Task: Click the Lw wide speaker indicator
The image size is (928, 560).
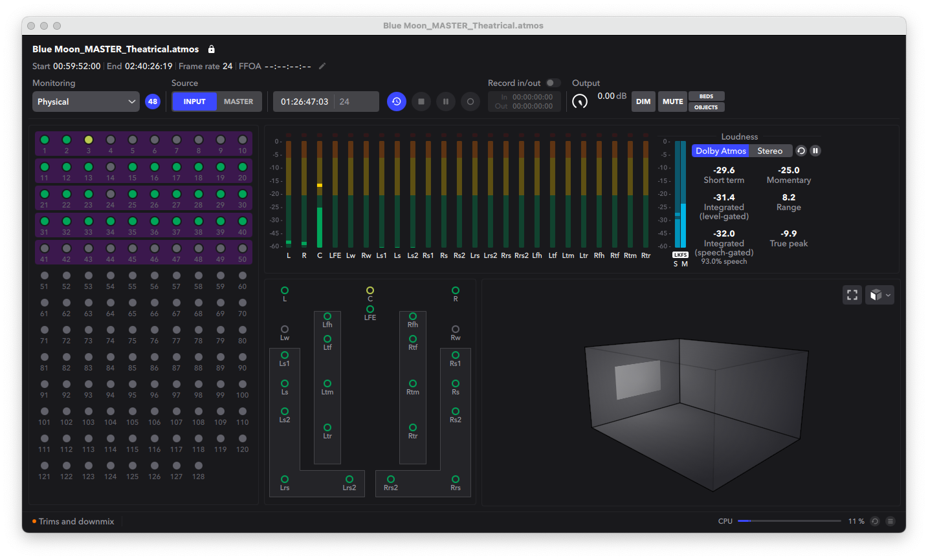Action: click(x=285, y=329)
